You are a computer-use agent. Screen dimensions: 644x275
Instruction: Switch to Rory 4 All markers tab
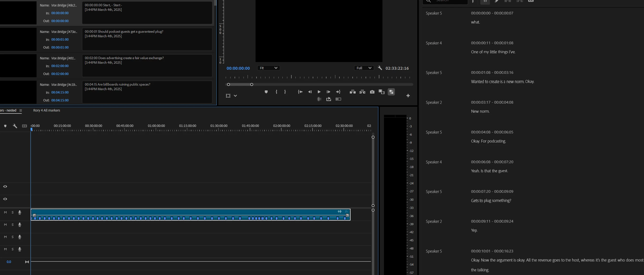pyautogui.click(x=46, y=110)
